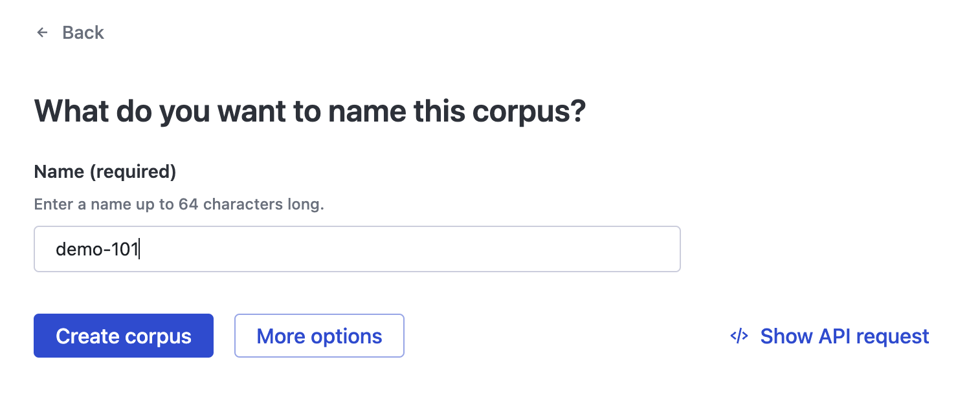This screenshot has height=410, width=980.
Task: Click the text cursor after demo-101
Action: click(x=140, y=249)
